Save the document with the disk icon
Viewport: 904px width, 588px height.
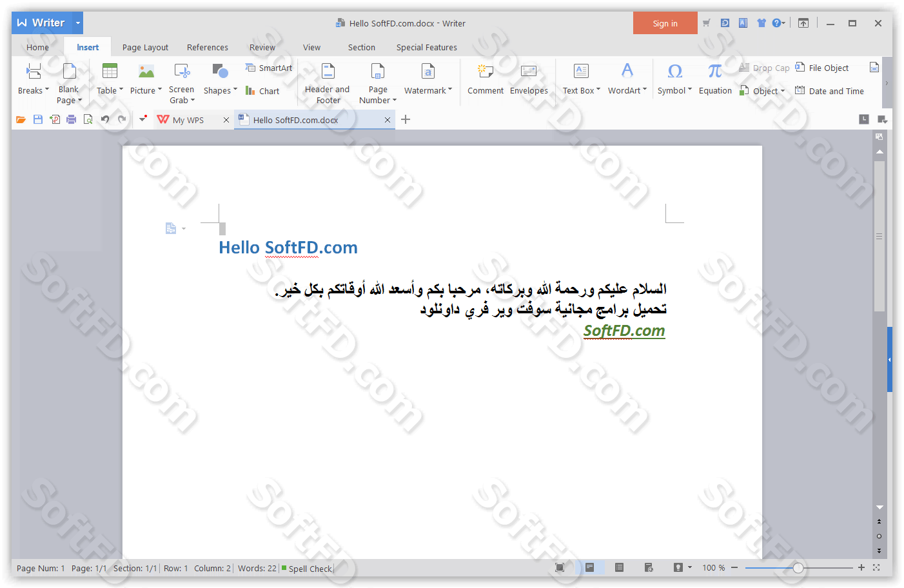pyautogui.click(x=38, y=119)
